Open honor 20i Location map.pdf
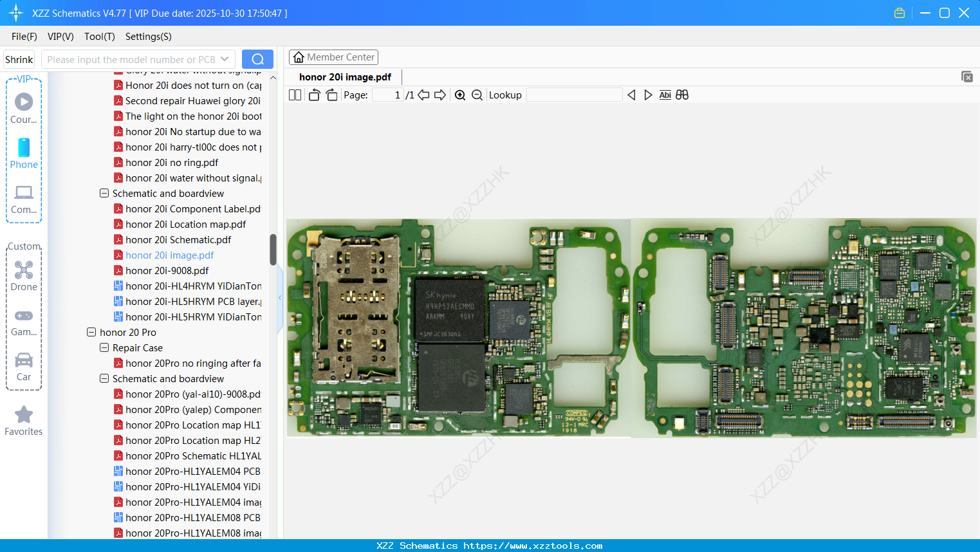Viewport: 980px width, 552px height. click(x=185, y=224)
